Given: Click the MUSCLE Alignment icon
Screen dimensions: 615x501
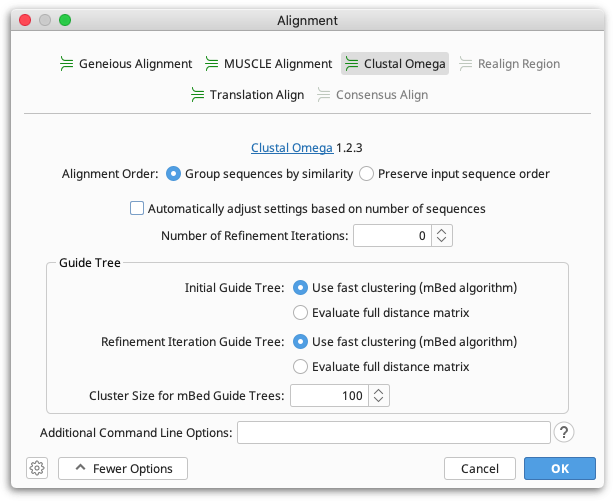Looking at the screenshot, I should pyautogui.click(x=211, y=64).
